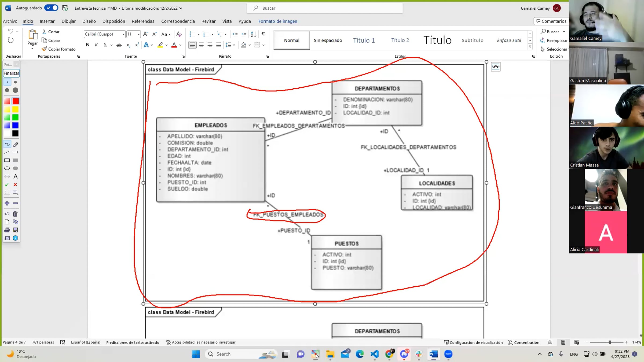Viewport: 644px width, 362px height.
Task: Pick the solid blue color swatch
Action: (x=16, y=125)
